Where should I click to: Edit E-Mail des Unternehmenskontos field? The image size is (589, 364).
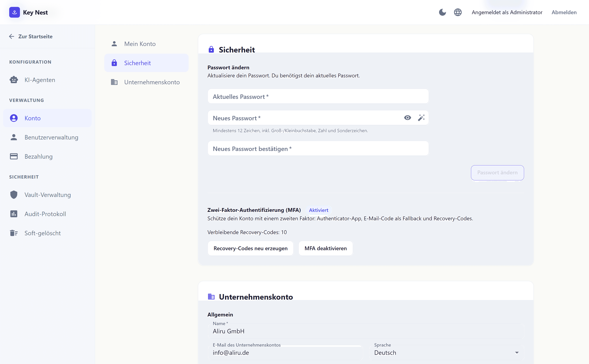coord(285,353)
